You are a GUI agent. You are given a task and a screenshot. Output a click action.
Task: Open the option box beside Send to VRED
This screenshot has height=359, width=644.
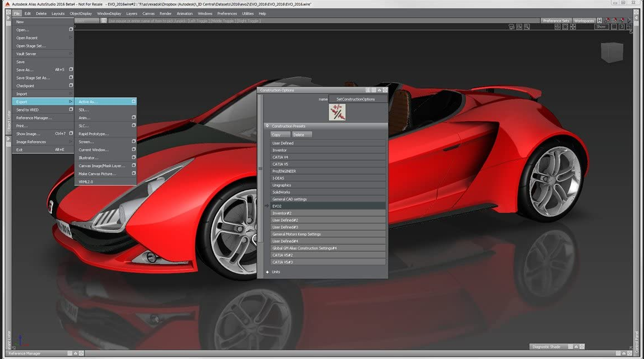click(71, 110)
